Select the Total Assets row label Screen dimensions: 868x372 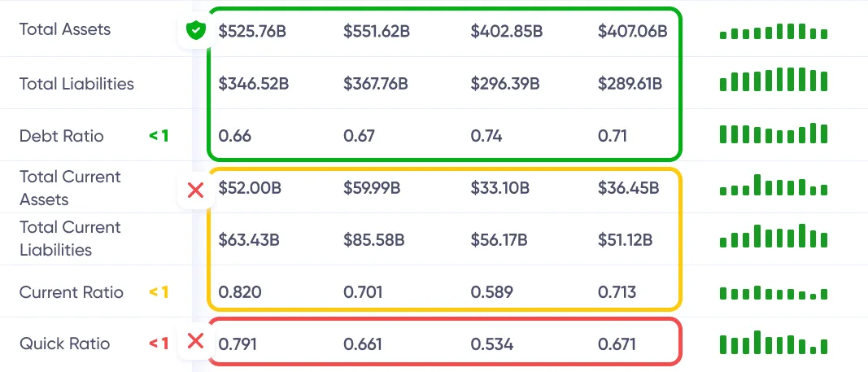pyautogui.click(x=65, y=29)
